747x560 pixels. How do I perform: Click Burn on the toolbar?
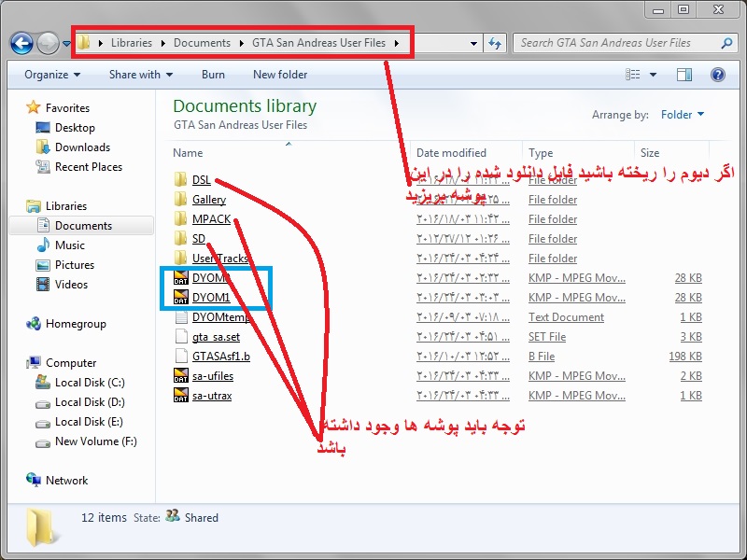coord(213,75)
